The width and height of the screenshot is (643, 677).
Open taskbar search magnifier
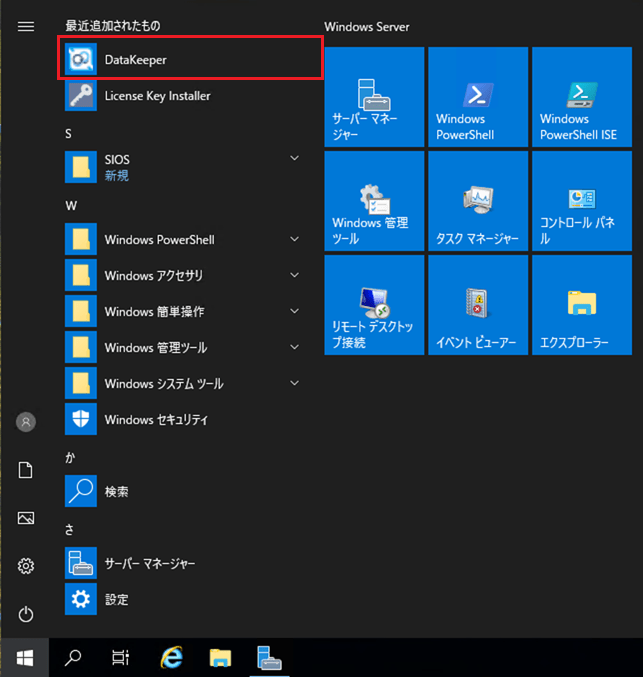click(x=73, y=658)
